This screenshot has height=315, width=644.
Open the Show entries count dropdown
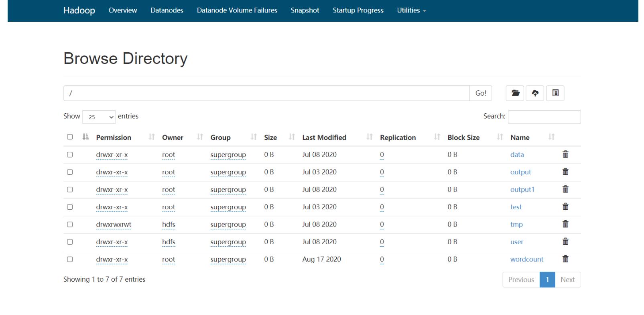[x=99, y=117]
